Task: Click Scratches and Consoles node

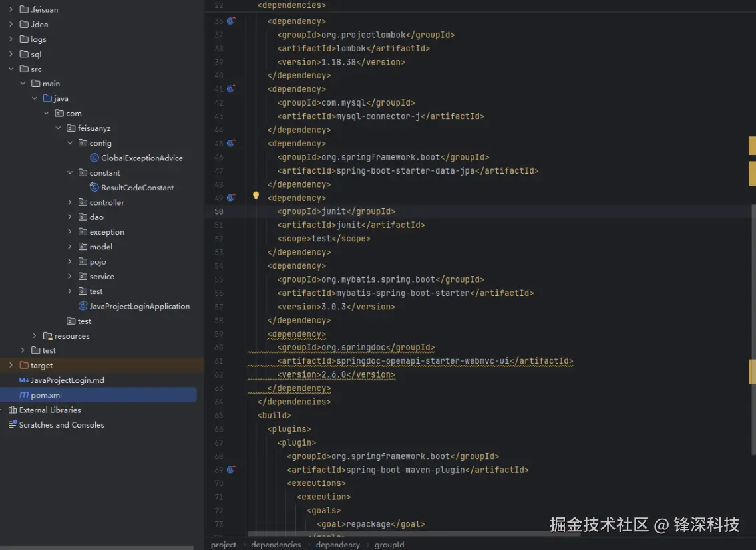Action: tap(62, 425)
